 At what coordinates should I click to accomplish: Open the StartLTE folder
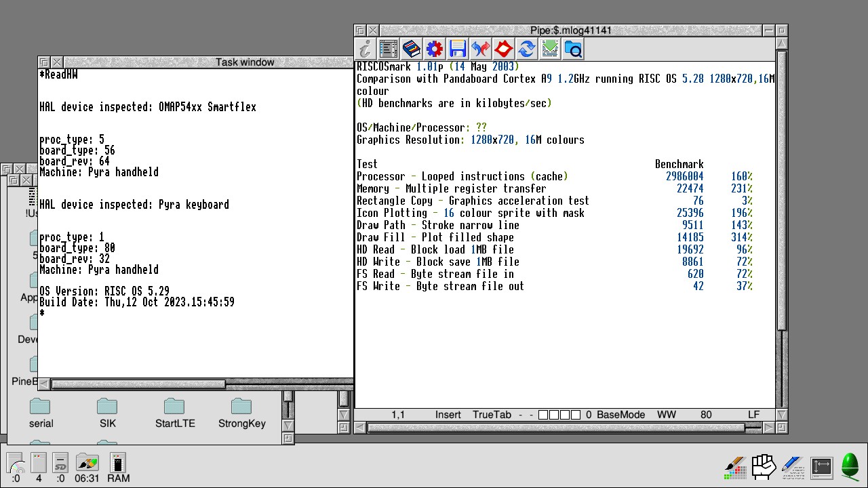(x=175, y=413)
